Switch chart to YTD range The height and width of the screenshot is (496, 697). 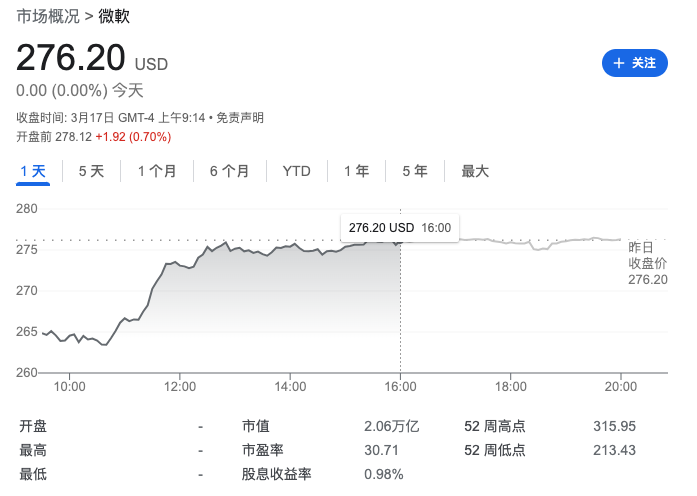(296, 171)
